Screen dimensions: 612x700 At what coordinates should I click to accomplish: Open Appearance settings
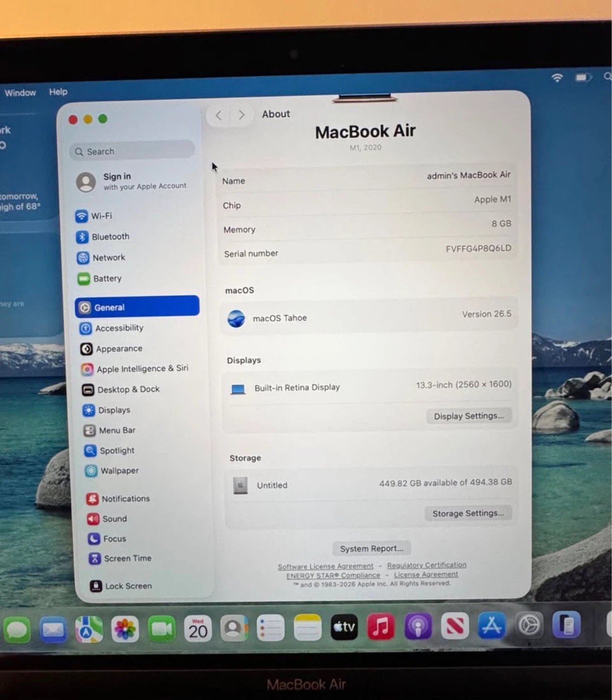pyautogui.click(x=111, y=349)
